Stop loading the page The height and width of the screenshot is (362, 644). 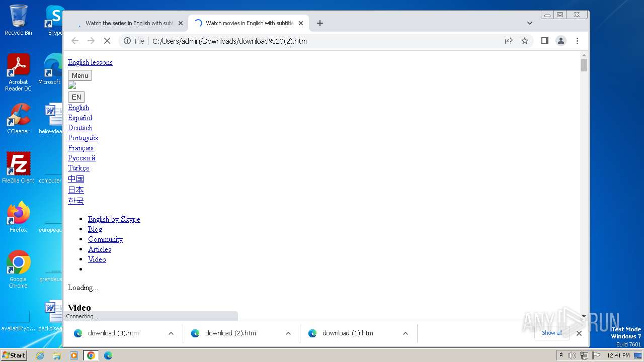[x=107, y=41]
